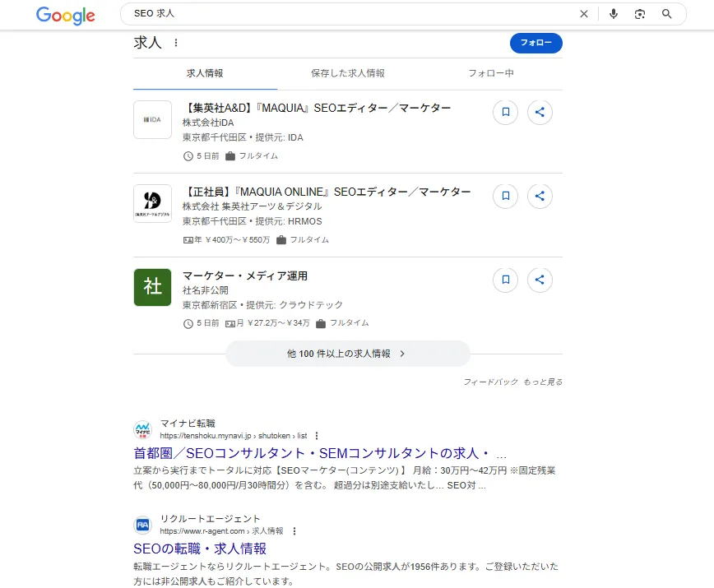The width and height of the screenshot is (714, 588).
Task: Bookmark the マーケター・メディア運用 job
Action: tap(505, 280)
